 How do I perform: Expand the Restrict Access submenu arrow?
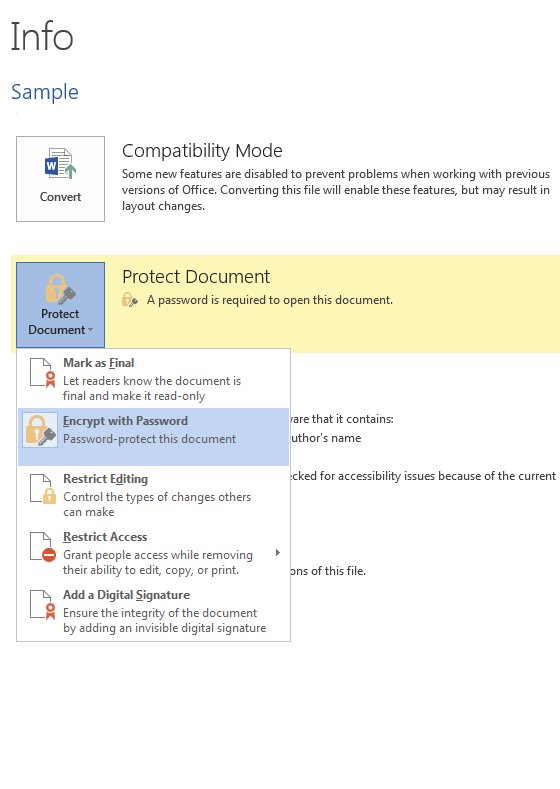point(278,553)
